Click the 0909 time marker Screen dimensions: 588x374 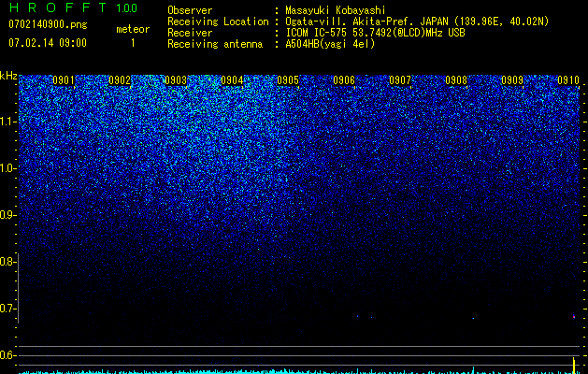[512, 80]
